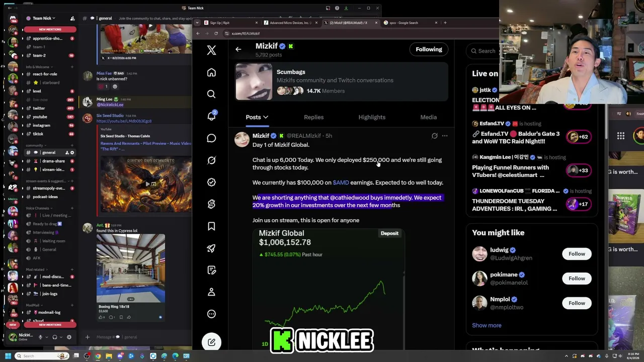Open the three-dot menu on Mizkif's post
The height and width of the screenshot is (362, 644).
pyautogui.click(x=444, y=136)
